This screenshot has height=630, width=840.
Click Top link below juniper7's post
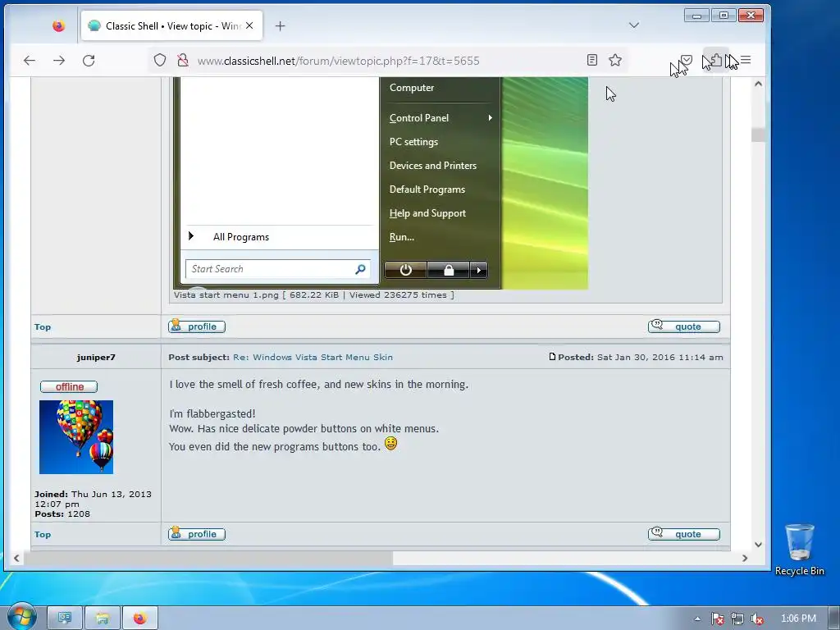pos(43,534)
